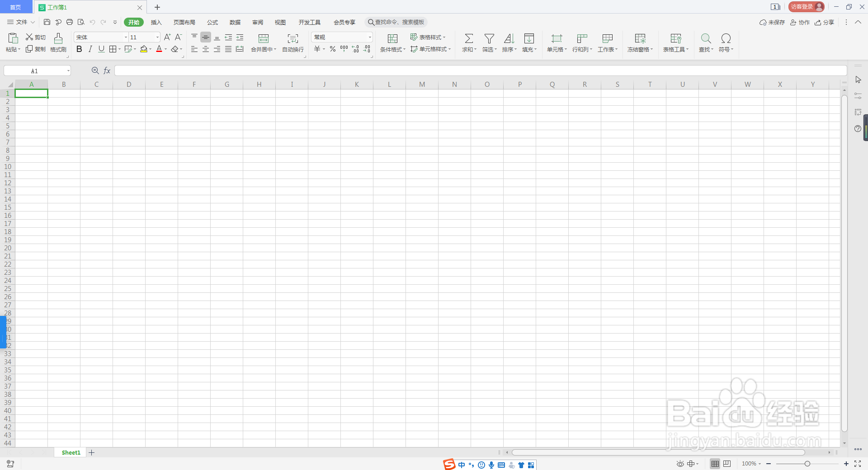Click the unsaved (未保存) cloud button
868x470 pixels.
(x=772, y=22)
